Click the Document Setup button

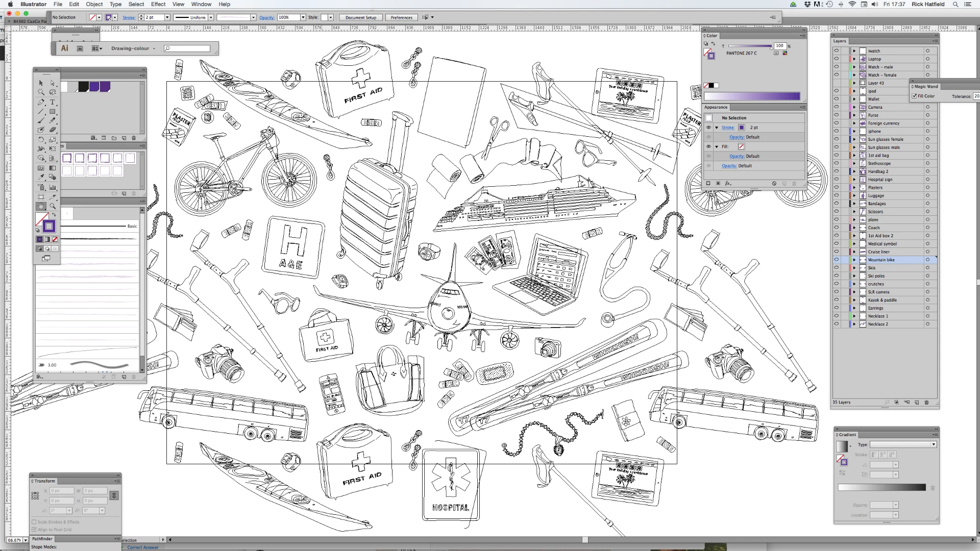(x=360, y=17)
